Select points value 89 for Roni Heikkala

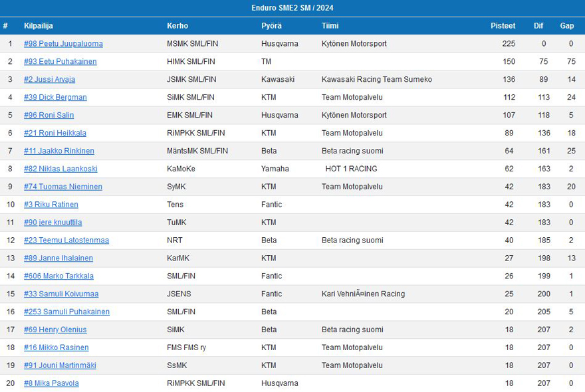coord(509,133)
